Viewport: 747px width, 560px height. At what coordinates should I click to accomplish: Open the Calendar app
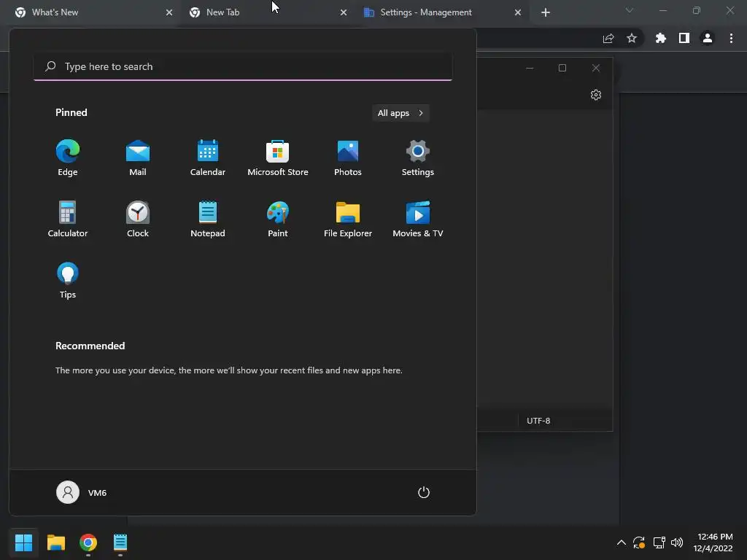click(x=208, y=157)
